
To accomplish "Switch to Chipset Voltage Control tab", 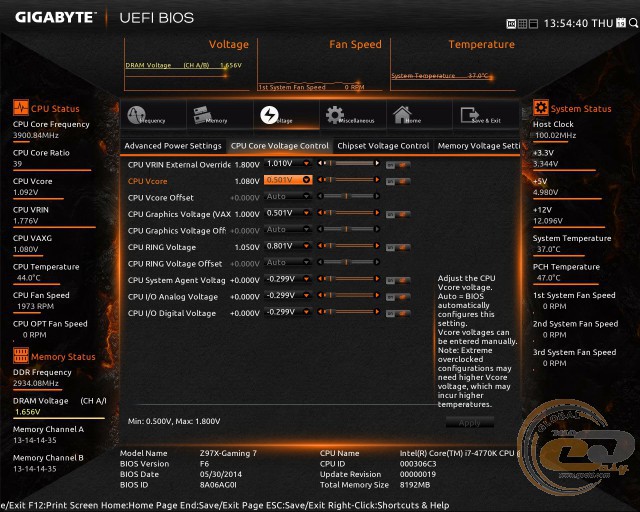I will coord(383,146).
